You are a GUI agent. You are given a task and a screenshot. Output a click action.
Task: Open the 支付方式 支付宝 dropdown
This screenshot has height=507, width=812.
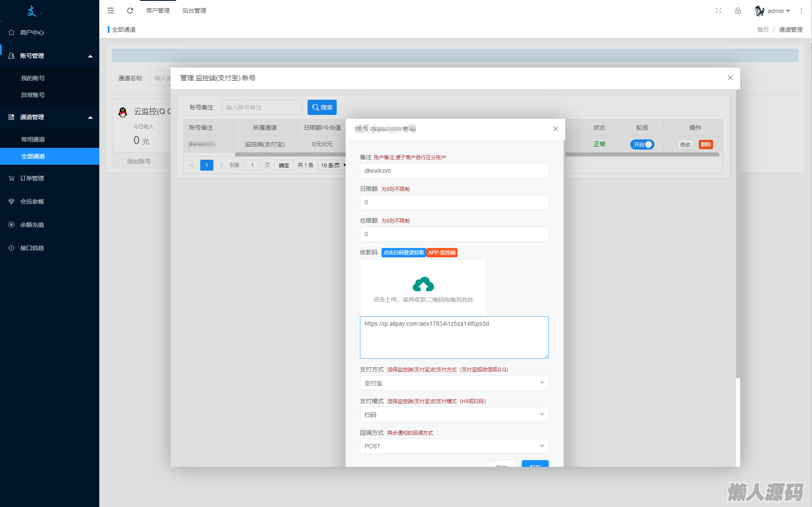454,383
